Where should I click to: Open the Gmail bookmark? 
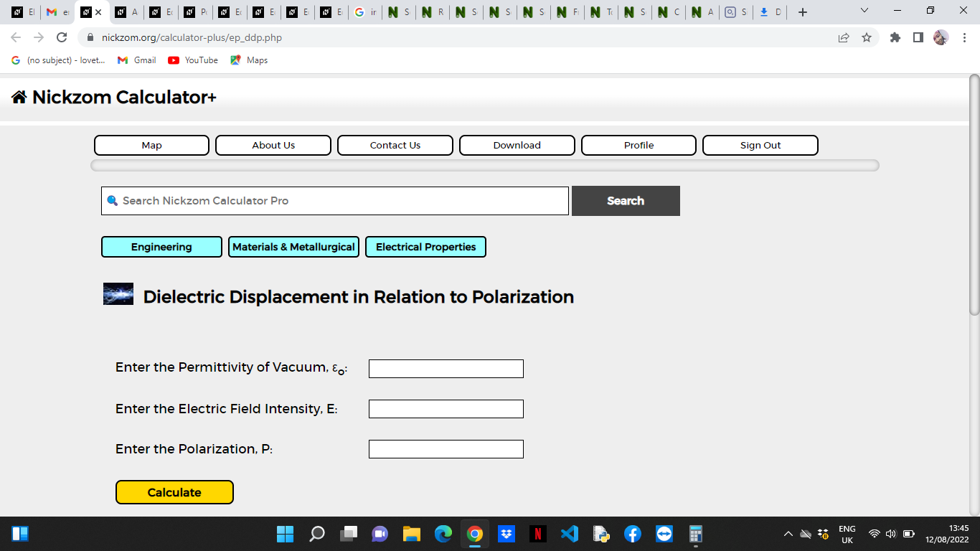[137, 60]
